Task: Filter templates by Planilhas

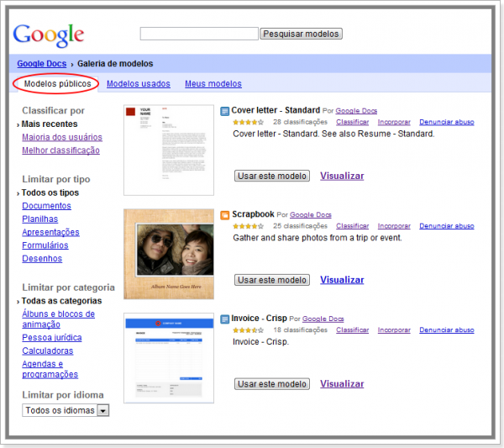Action: click(39, 219)
